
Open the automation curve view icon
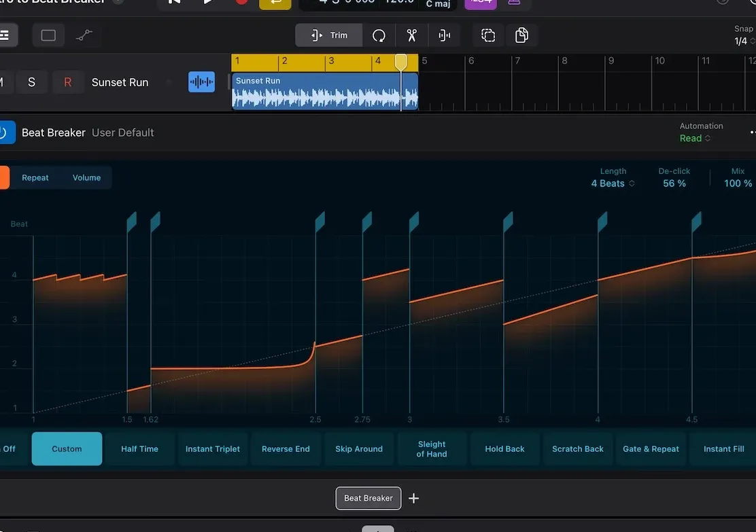tap(84, 35)
